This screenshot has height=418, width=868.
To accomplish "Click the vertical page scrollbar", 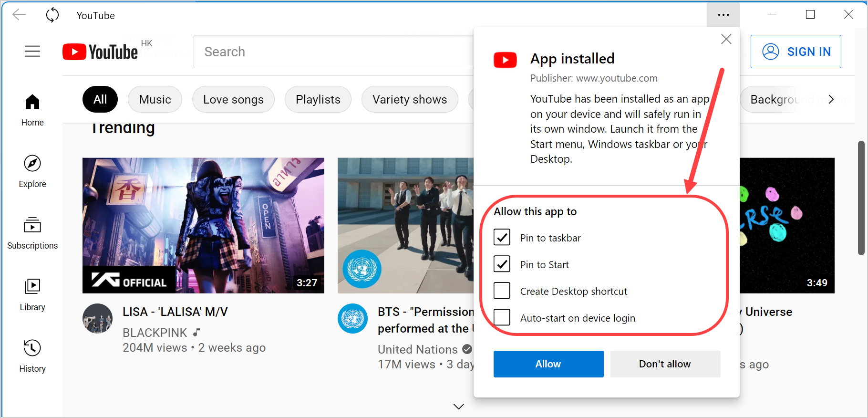I will tap(861, 198).
